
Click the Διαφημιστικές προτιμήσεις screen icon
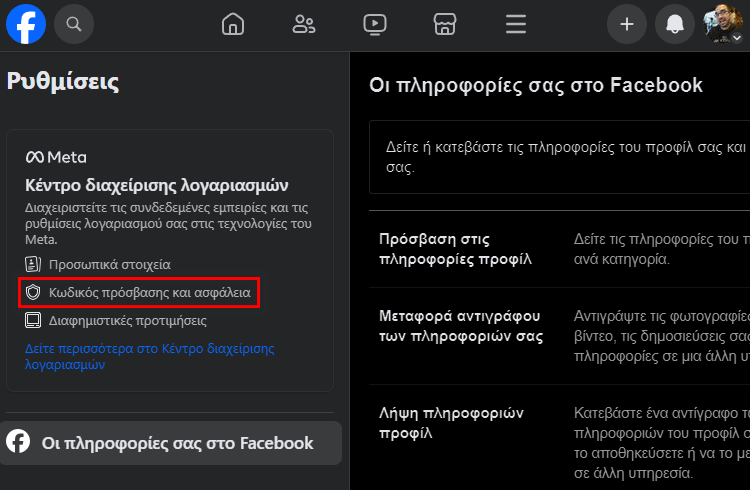33,320
